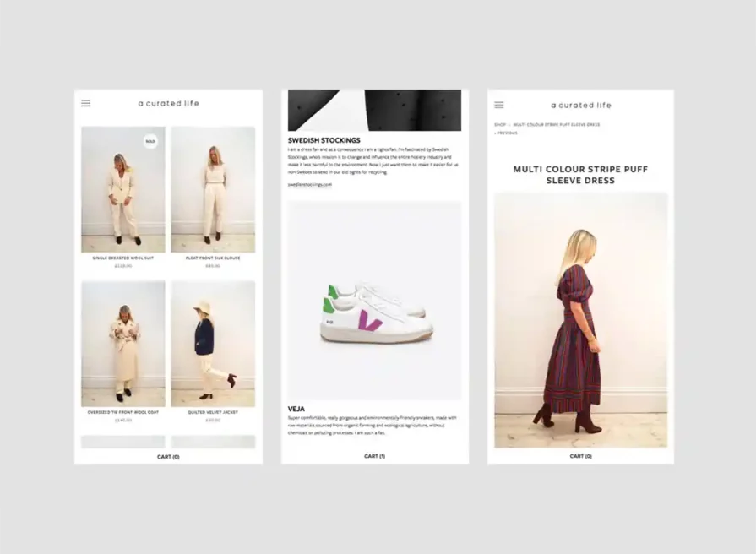Open CART (0) on product grid screen

pyautogui.click(x=168, y=457)
